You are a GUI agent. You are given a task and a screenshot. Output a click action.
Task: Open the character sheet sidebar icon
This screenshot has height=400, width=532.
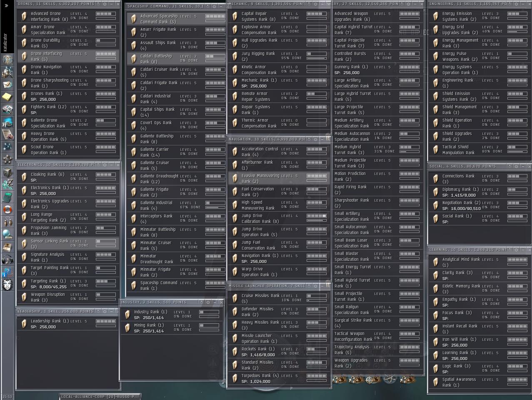(x=7, y=60)
